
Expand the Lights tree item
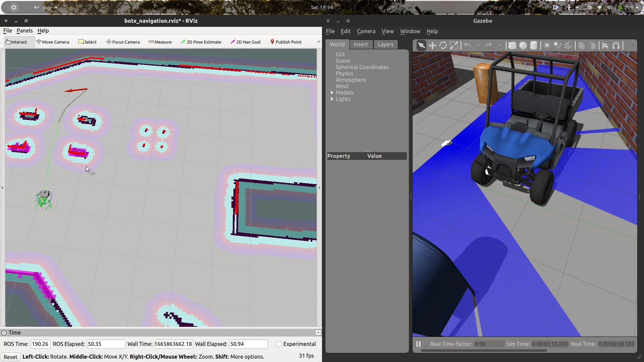[x=332, y=99]
